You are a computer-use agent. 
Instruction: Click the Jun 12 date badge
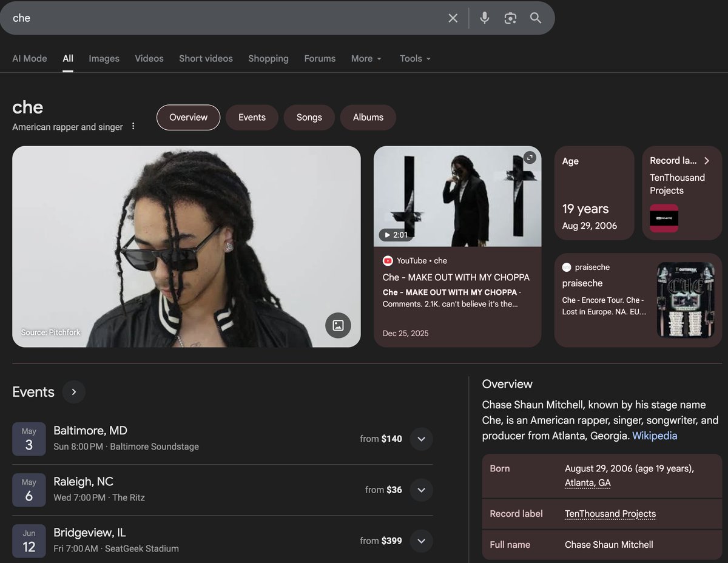point(29,541)
